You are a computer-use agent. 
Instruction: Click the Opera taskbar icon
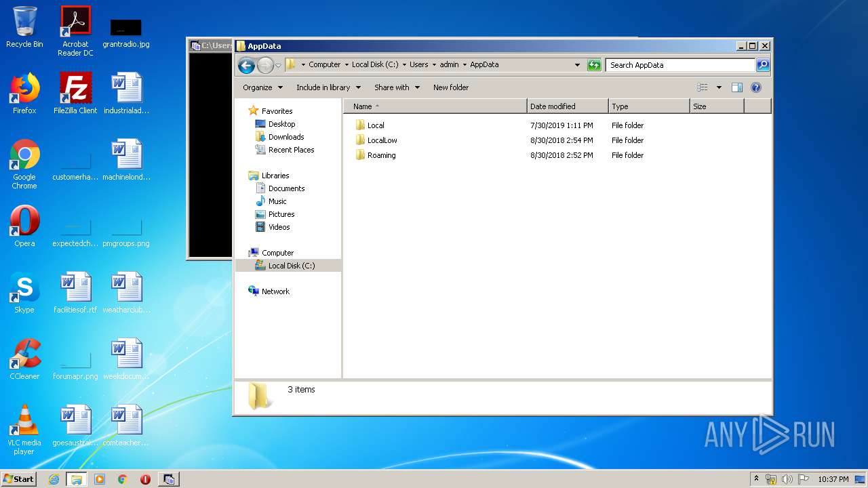145,479
